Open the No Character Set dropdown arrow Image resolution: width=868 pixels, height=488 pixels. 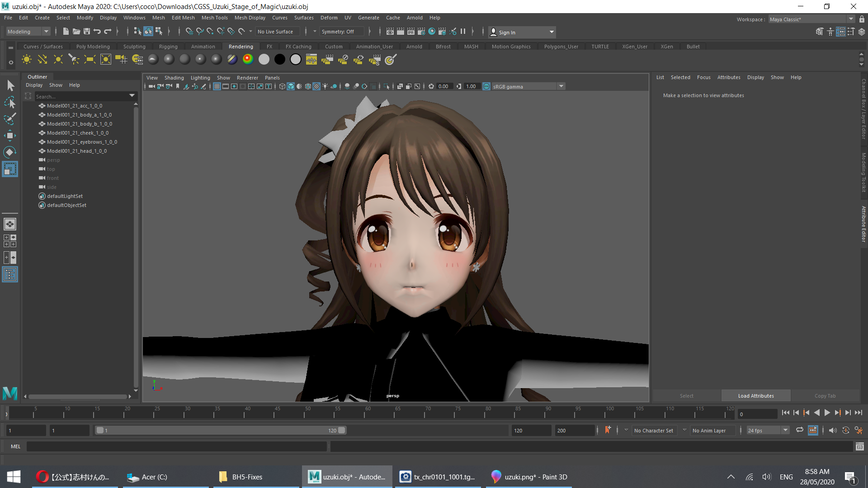pos(626,430)
